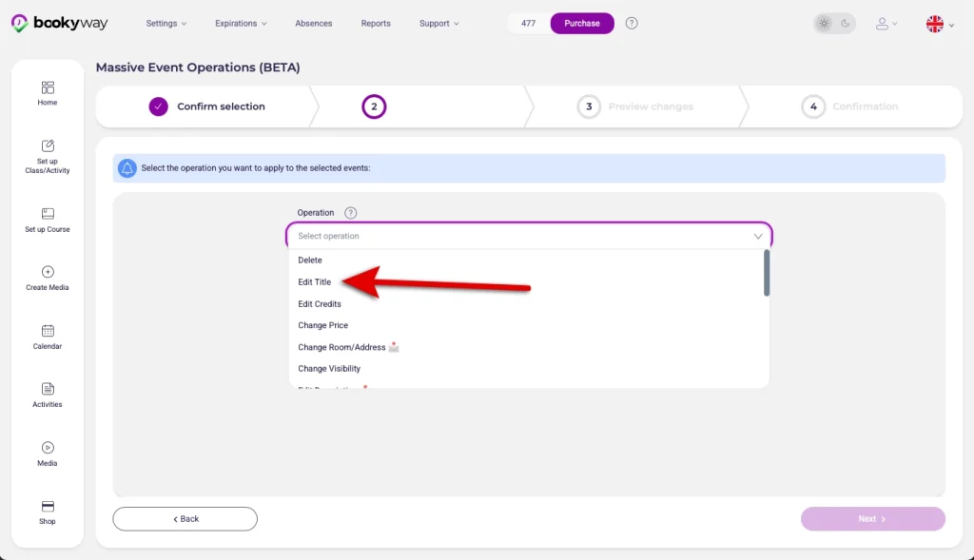Open the language flag dropdown

click(x=940, y=24)
